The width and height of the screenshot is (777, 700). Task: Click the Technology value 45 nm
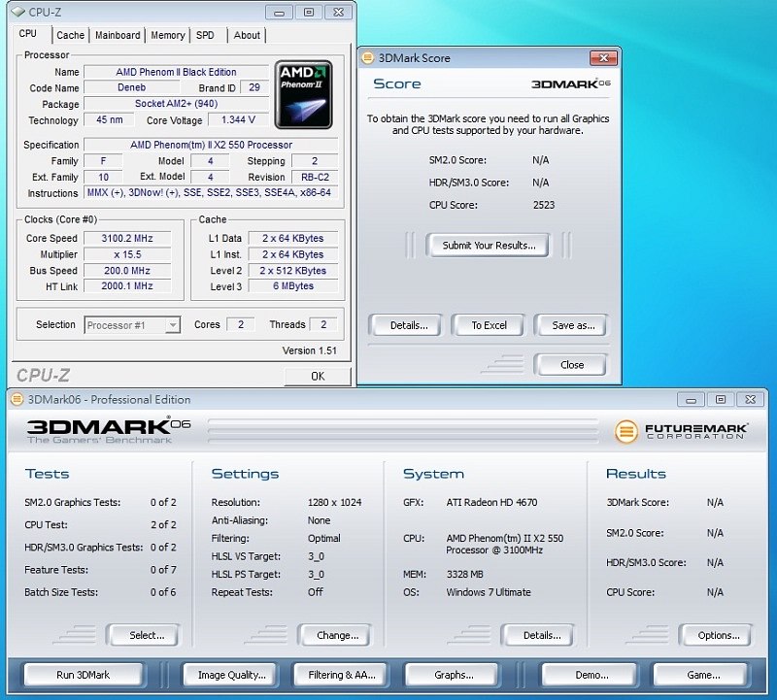pos(109,119)
